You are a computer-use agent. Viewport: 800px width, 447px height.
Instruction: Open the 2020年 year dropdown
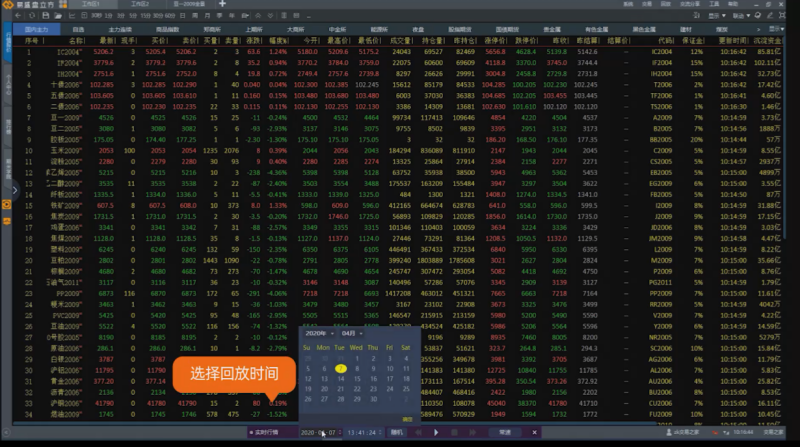pyautogui.click(x=317, y=332)
